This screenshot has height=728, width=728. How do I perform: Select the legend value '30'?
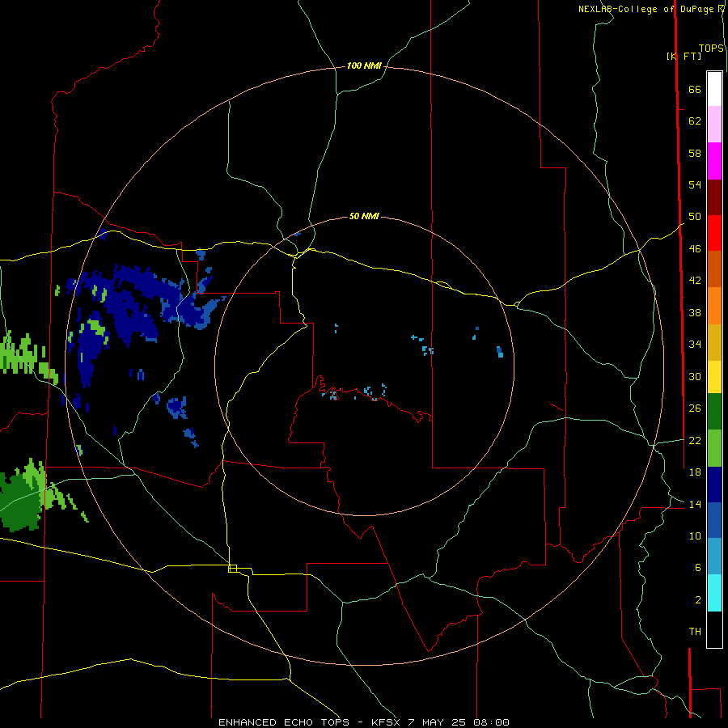pyautogui.click(x=695, y=376)
